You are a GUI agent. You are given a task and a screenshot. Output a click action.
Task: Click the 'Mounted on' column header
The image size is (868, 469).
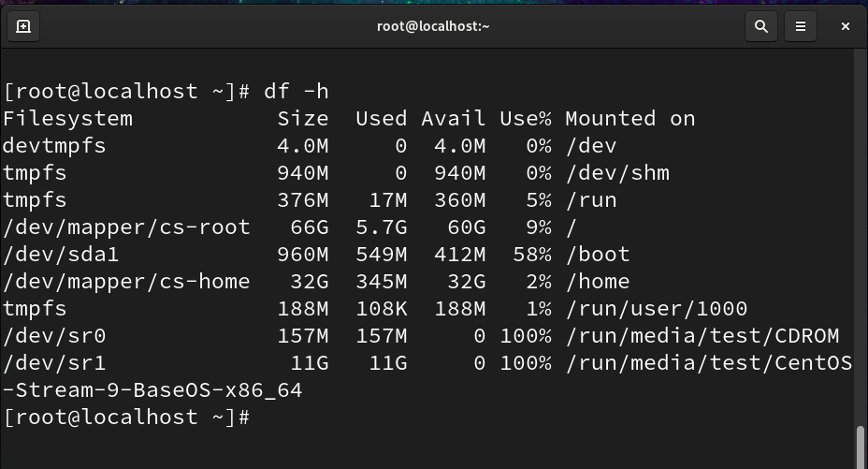tap(629, 119)
